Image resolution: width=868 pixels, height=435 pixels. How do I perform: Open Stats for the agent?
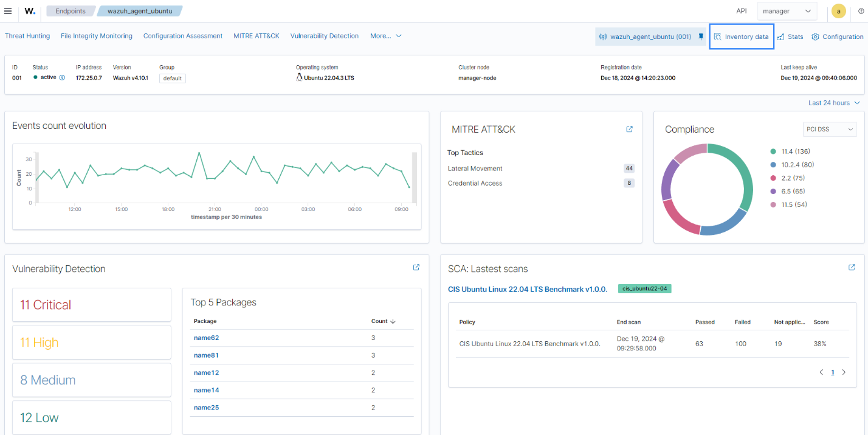tap(790, 36)
